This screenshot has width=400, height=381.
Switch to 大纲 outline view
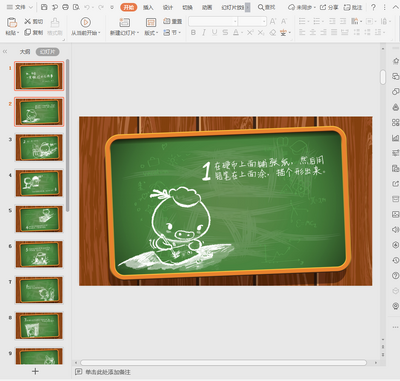click(x=25, y=52)
